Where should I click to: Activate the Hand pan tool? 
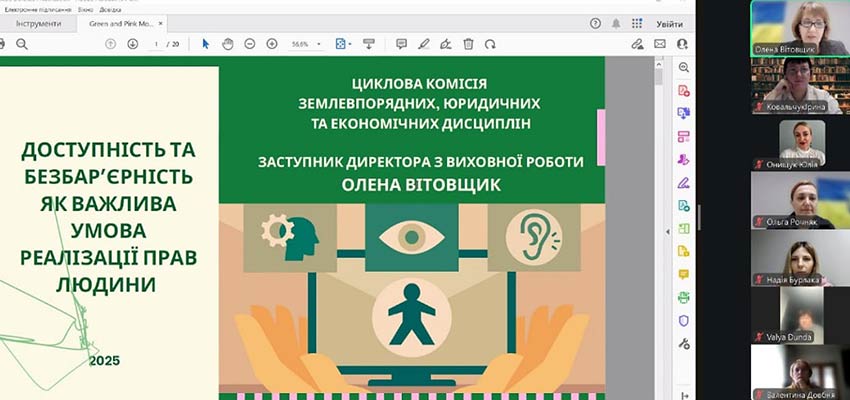pyautogui.click(x=228, y=44)
